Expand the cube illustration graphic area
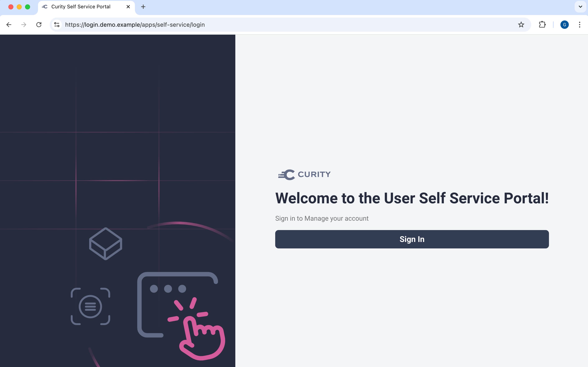This screenshot has height=367, width=588. tap(105, 243)
